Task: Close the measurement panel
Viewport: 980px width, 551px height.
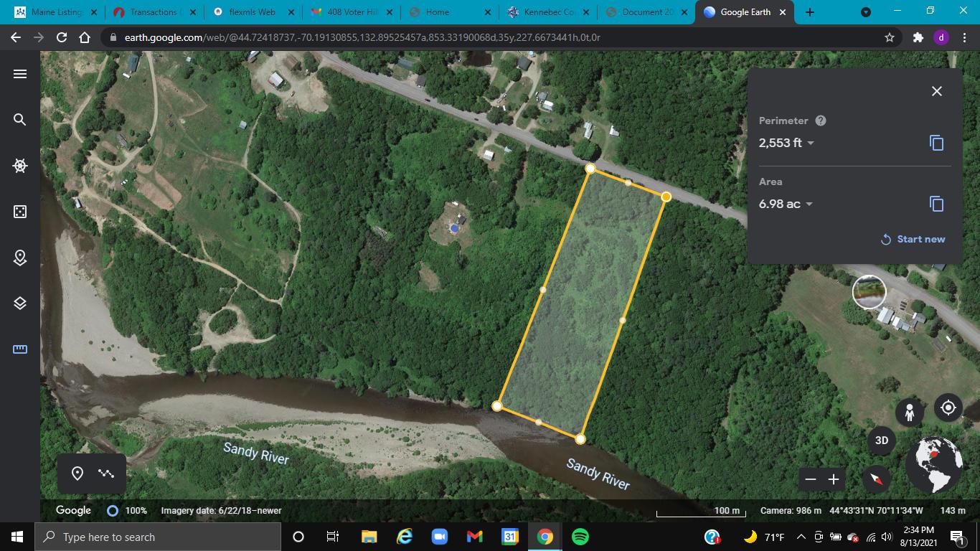Action: (x=936, y=91)
